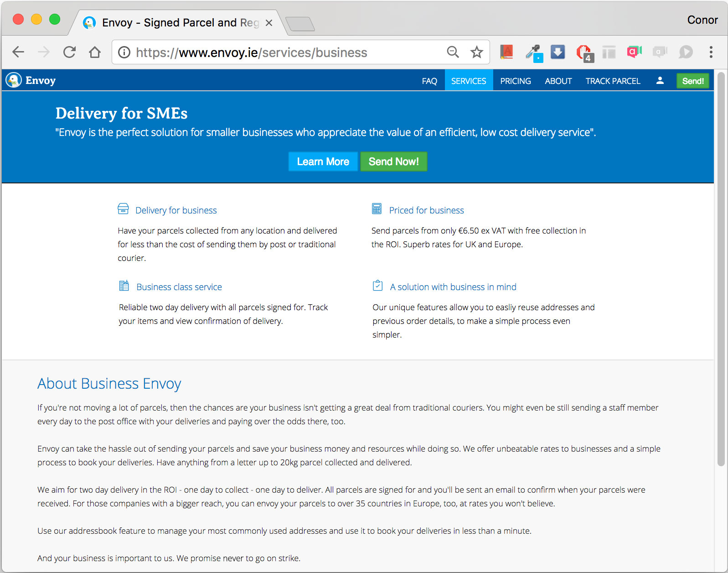Open the grey table layout extension icon
728x573 pixels.
[609, 52]
